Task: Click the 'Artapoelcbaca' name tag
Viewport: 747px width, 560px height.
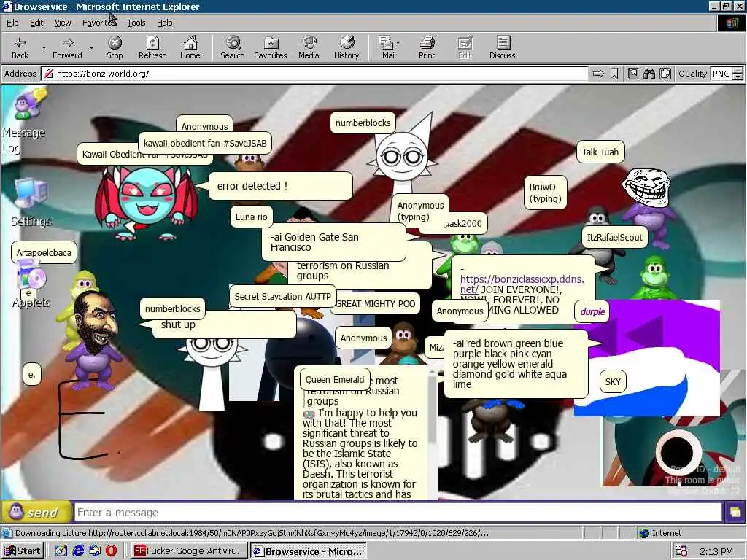Action: click(44, 252)
